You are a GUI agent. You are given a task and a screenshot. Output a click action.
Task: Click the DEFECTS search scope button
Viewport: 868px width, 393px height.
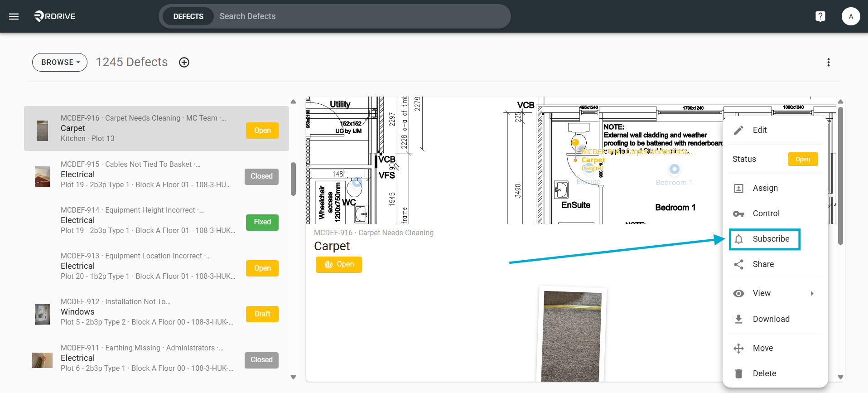[x=188, y=16]
